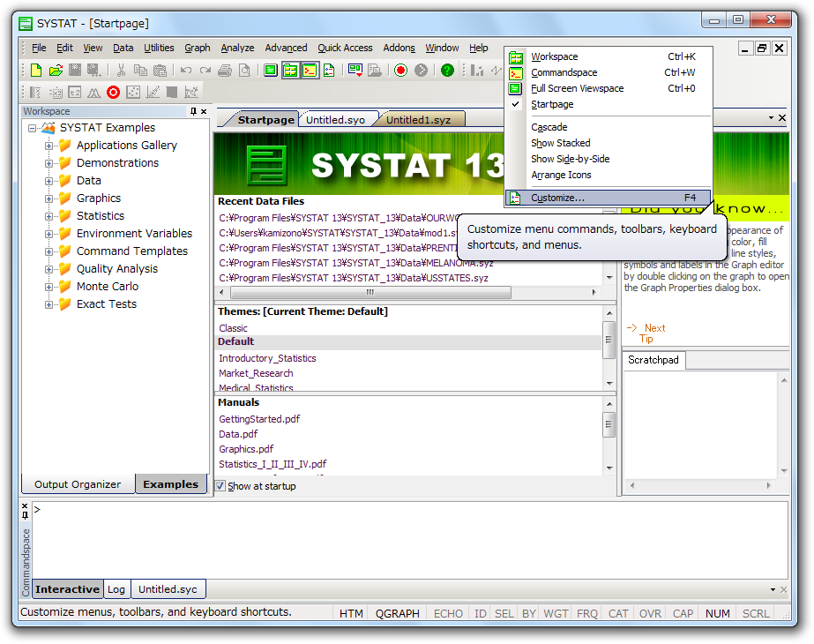
Task: Select Cascade in the open menu
Action: pos(608,127)
